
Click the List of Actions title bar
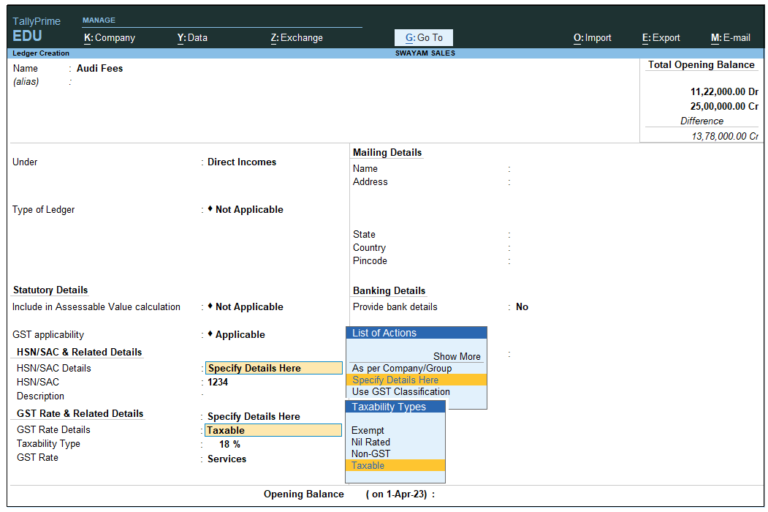(x=416, y=333)
